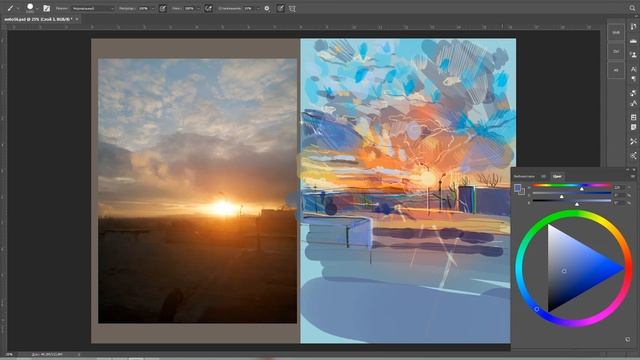Switch to the middle tab in color panel

click(x=543, y=176)
